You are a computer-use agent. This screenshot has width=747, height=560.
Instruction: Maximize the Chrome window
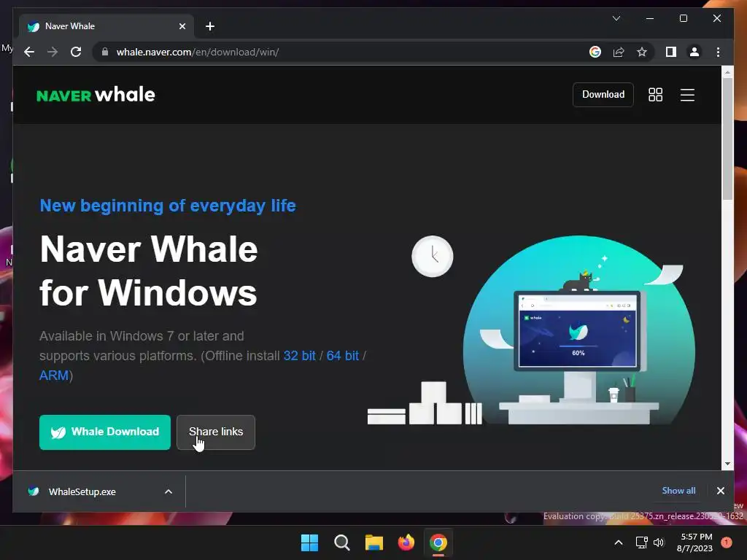[x=683, y=18]
